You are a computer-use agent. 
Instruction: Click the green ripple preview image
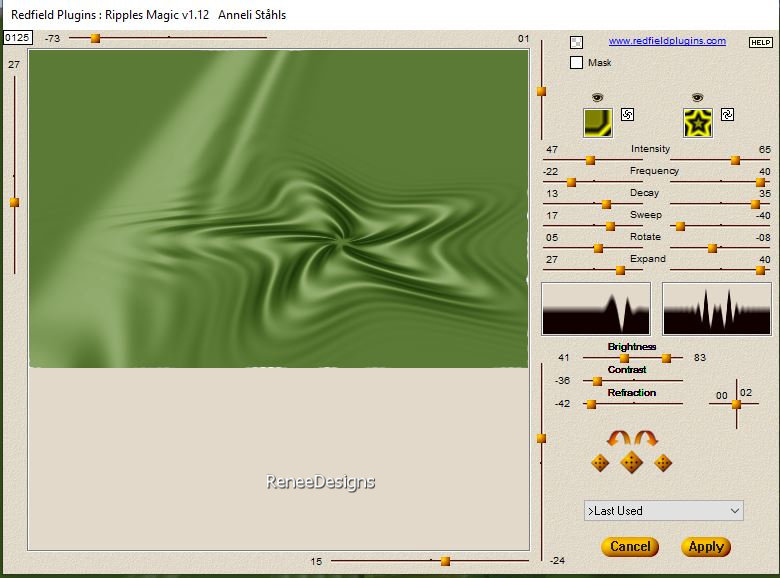pos(279,209)
